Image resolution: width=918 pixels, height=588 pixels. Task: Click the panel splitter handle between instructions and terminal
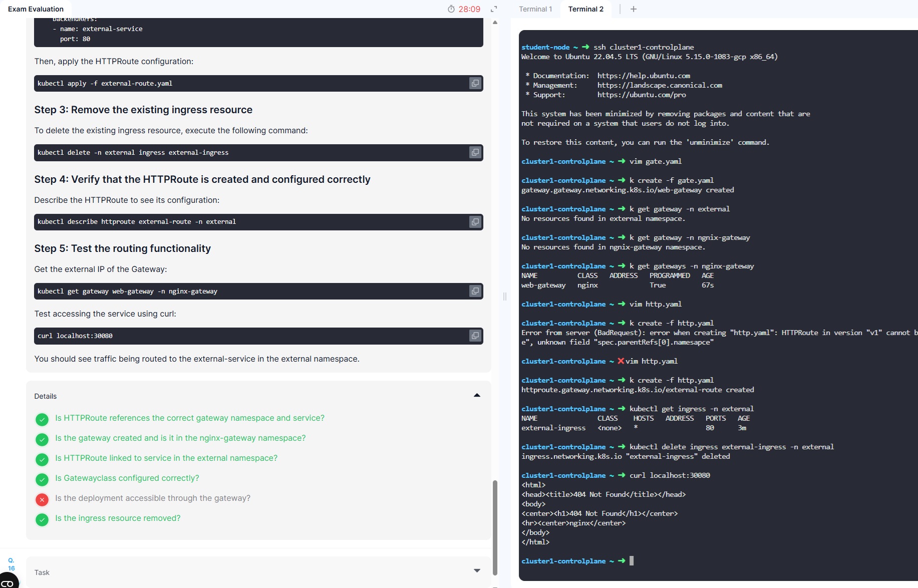point(505,297)
